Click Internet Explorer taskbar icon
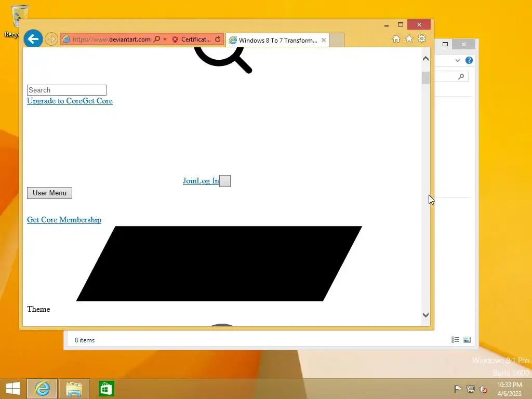 tap(43, 389)
